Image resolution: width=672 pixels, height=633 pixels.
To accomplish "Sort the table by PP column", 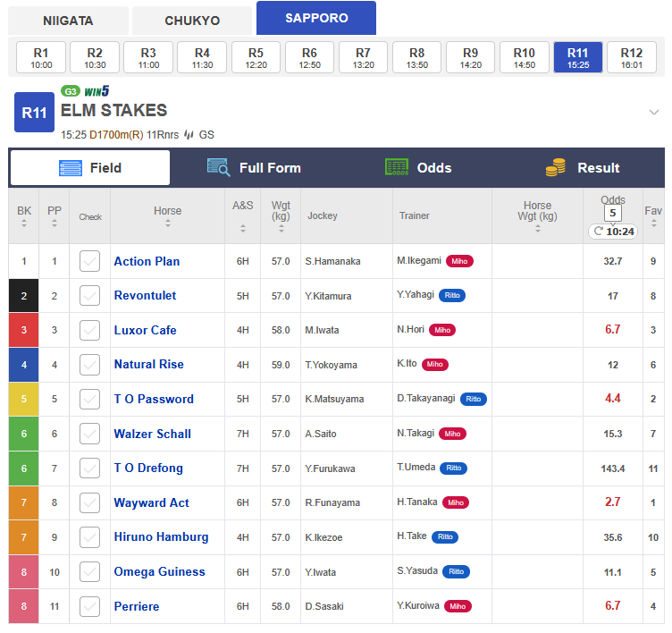I will (x=55, y=224).
